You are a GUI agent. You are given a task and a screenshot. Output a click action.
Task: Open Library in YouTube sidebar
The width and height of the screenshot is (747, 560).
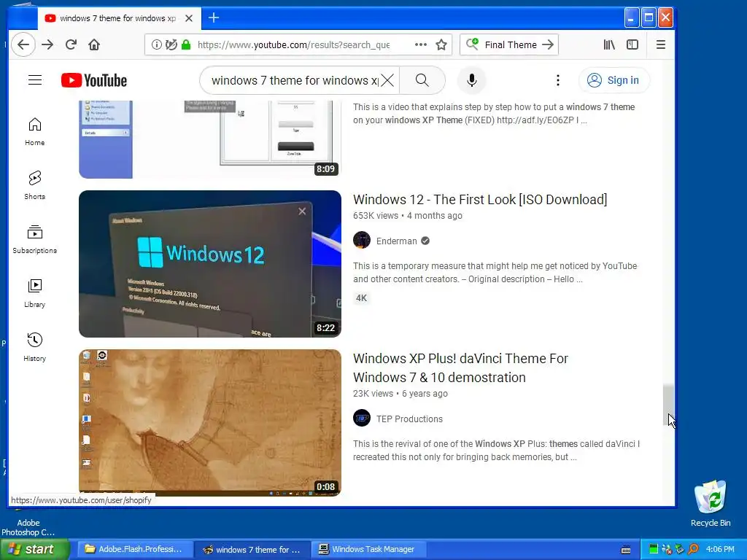pos(35,294)
